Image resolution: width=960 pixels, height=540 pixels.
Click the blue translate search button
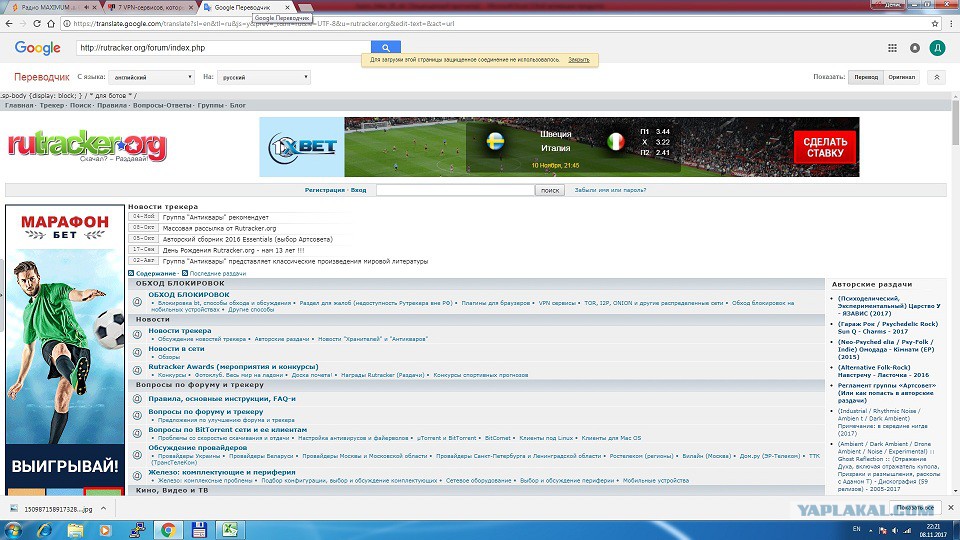(386, 47)
